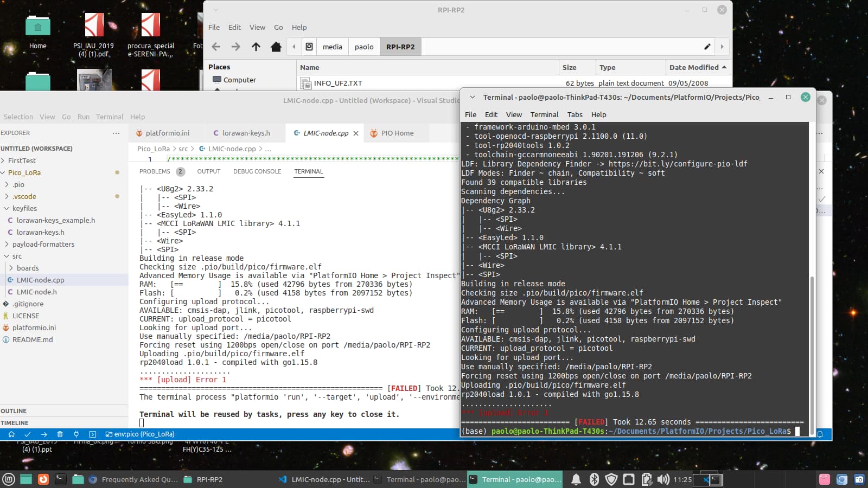Go up one folder in file manager
868x488 pixels.
click(256, 47)
